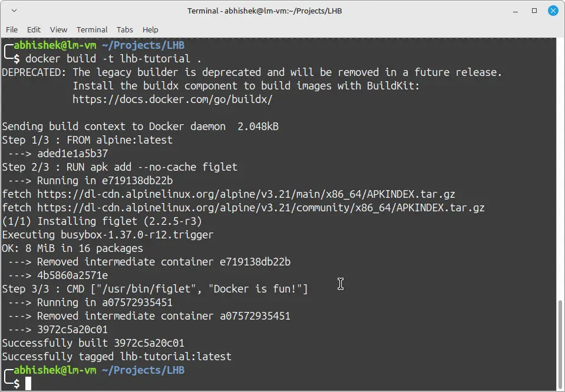Viewport: 565px width, 392px height.
Task: Open the Help menu
Action: pos(150,29)
